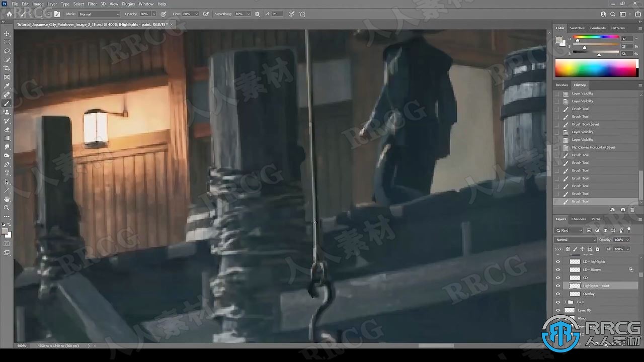The image size is (644, 362).
Task: Open the search icon in top bar
Action: point(613,14)
